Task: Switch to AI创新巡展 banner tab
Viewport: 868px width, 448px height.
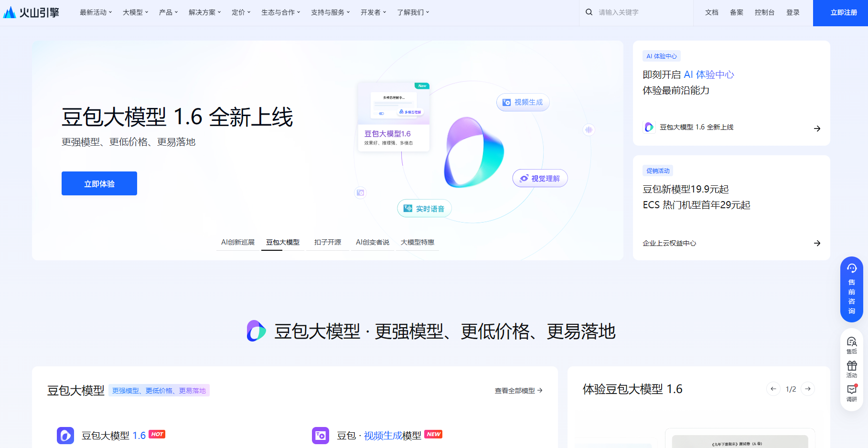Action: (238, 242)
